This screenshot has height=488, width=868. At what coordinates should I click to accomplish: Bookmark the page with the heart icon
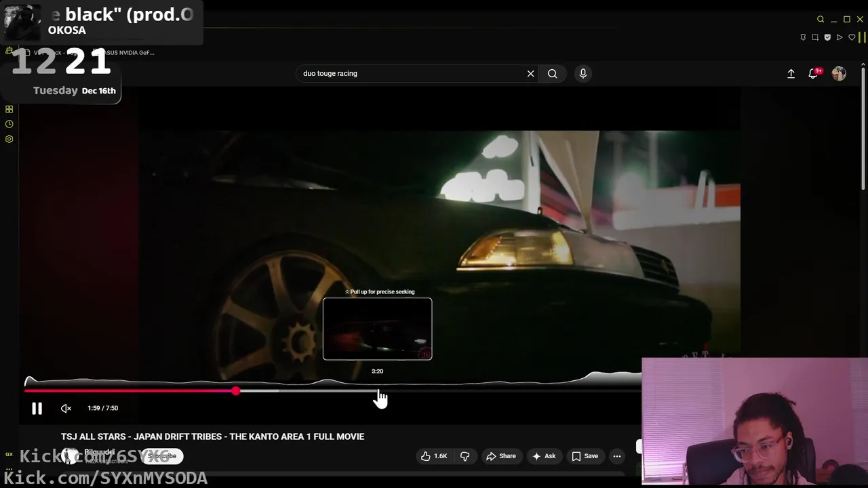click(x=852, y=37)
